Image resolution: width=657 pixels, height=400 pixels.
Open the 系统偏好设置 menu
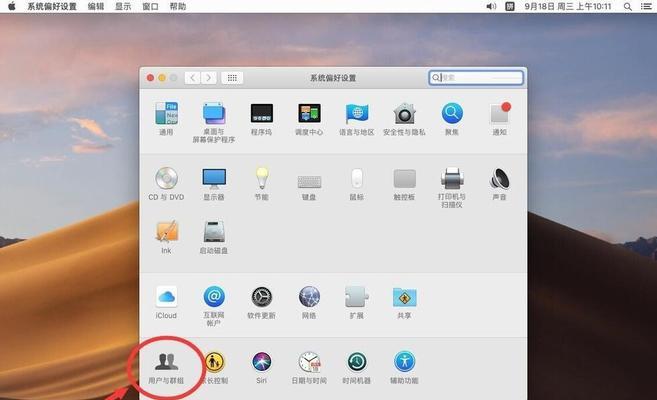pos(52,6)
